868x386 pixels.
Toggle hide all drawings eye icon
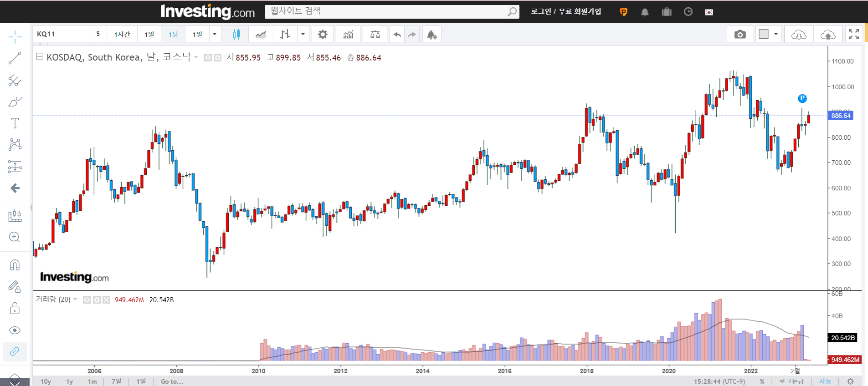(x=15, y=330)
